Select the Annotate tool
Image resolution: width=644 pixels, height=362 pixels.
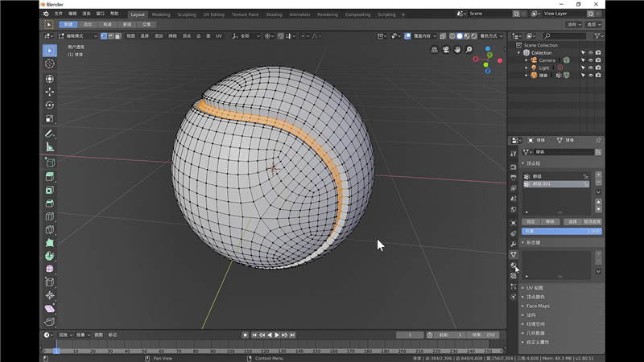(x=50, y=134)
